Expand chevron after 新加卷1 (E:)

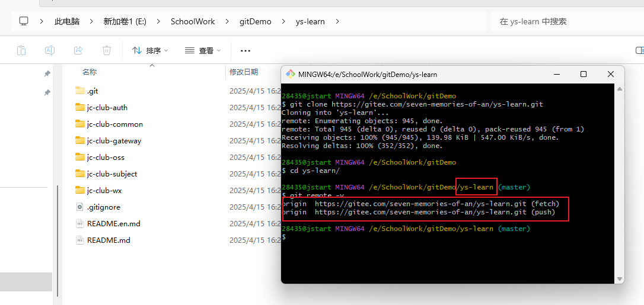pyautogui.click(x=158, y=21)
